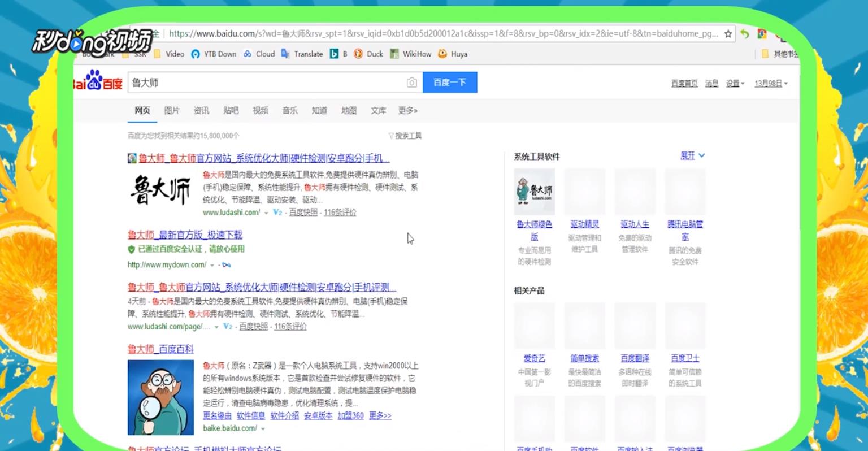The width and height of the screenshot is (868, 451).
Task: Open the Video bookmark folder
Action: (x=169, y=54)
